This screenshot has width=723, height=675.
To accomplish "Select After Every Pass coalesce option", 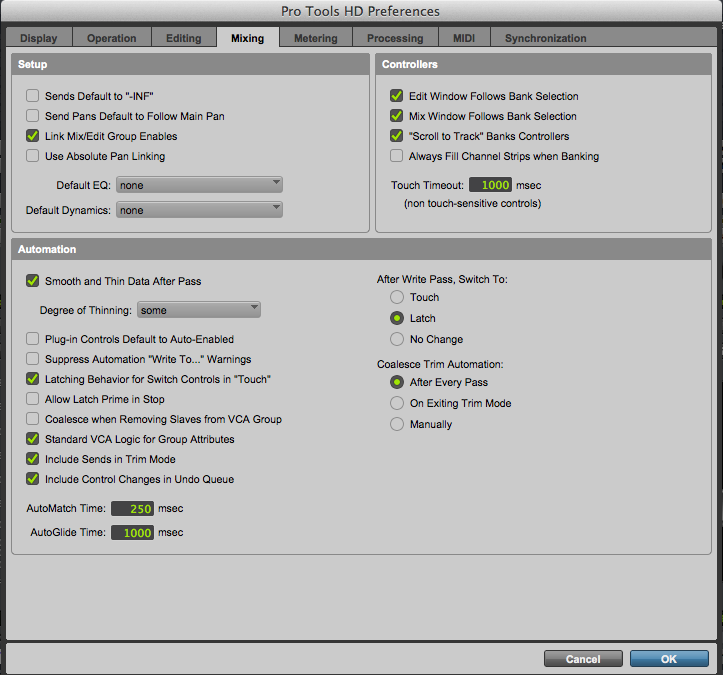I will click(397, 382).
